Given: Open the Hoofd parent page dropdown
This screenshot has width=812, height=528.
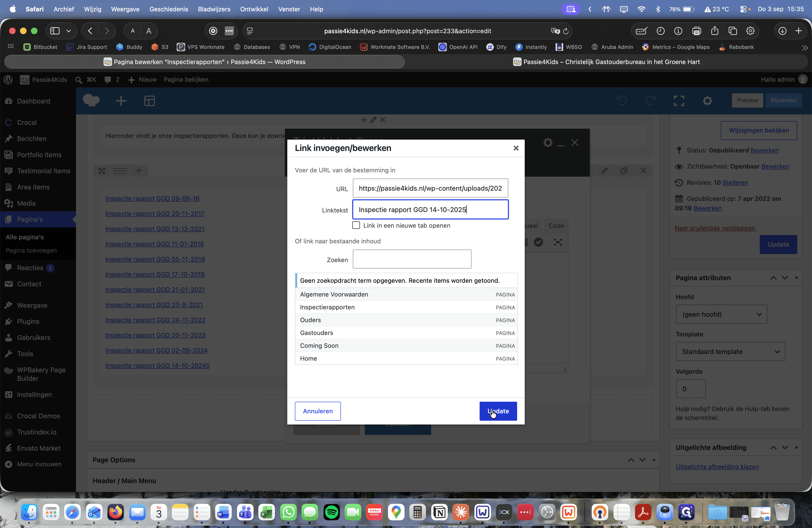Looking at the screenshot, I should 722,314.
